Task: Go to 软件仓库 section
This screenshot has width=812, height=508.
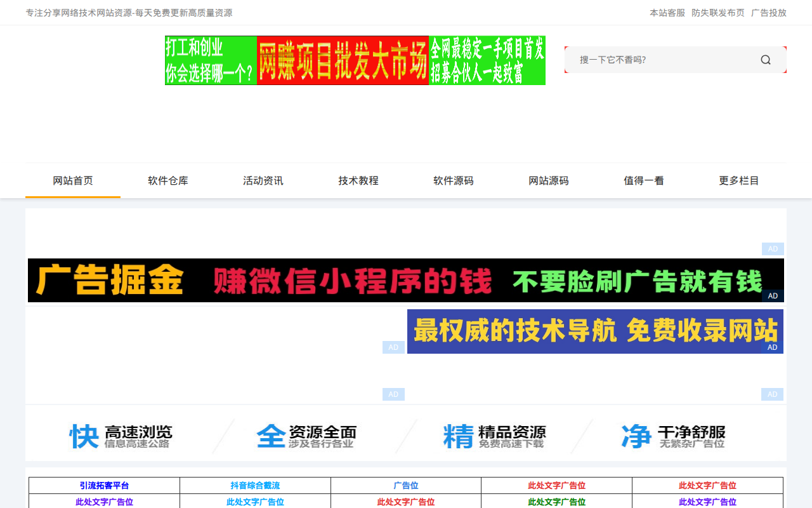Action: [x=168, y=181]
